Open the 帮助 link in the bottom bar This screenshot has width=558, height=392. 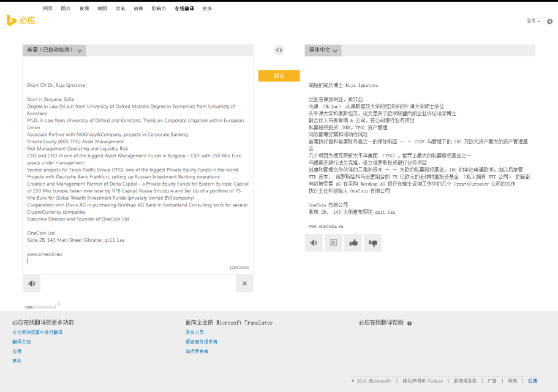(513, 381)
